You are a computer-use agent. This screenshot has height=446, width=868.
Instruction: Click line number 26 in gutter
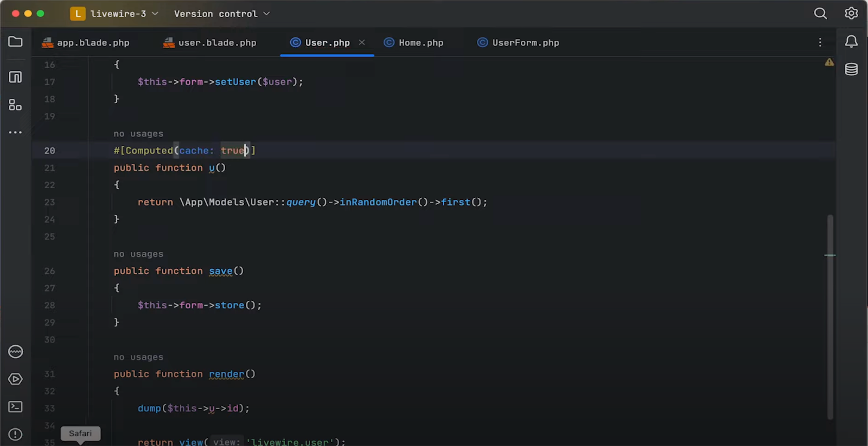(49, 271)
